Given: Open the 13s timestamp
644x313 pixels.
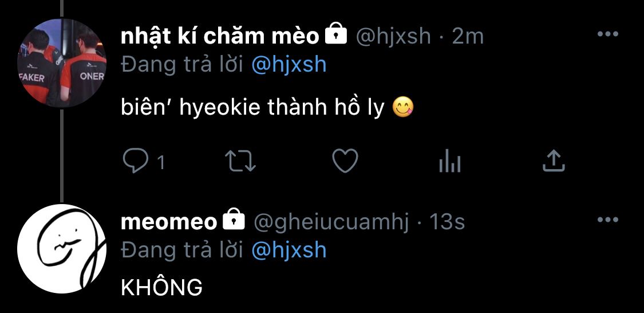Looking at the screenshot, I should click(x=447, y=222).
